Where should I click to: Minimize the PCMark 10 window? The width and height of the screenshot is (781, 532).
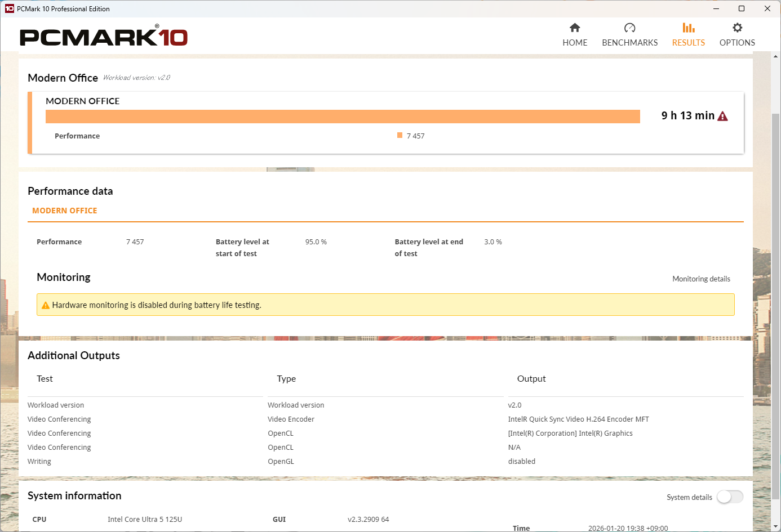click(716, 8)
